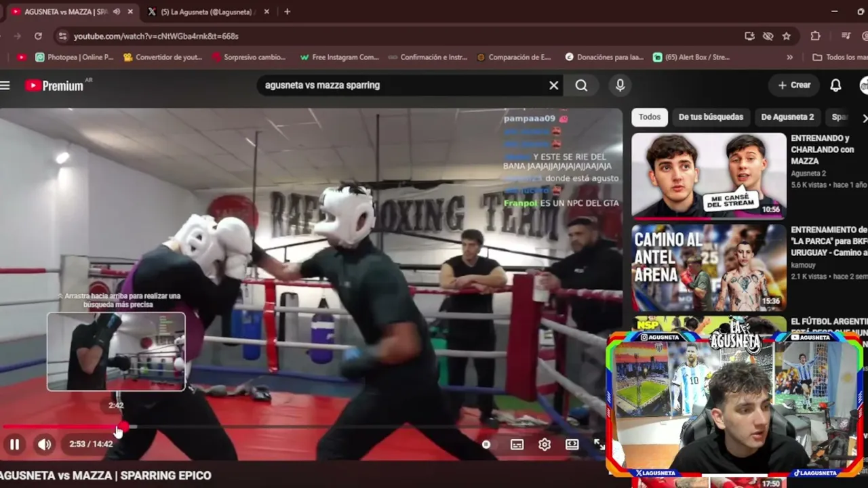Open the 'Todos los marcadores' bookmarks folder

pos(840,58)
